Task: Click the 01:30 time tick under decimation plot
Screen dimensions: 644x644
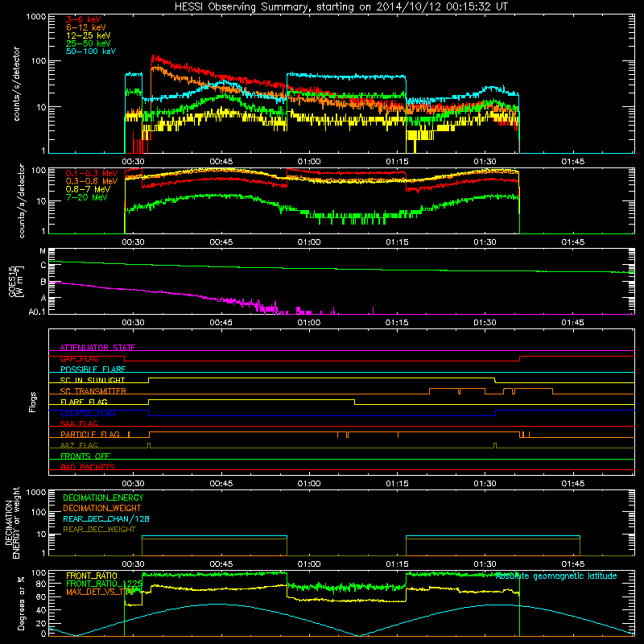Action: point(485,564)
